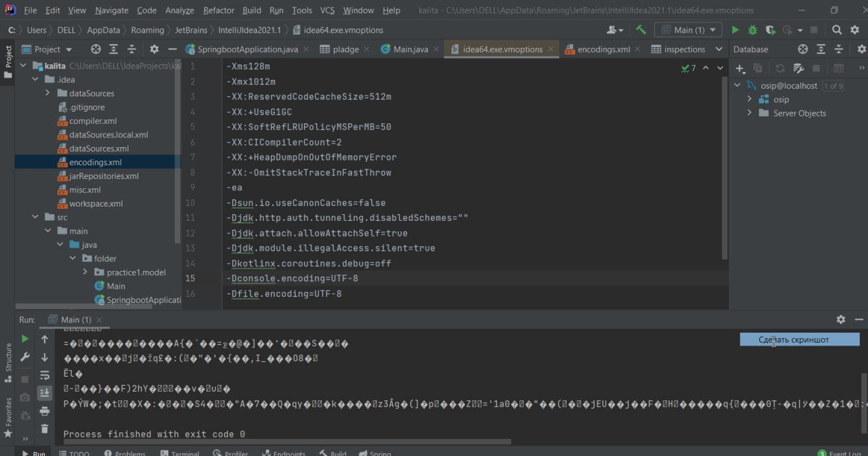The height and width of the screenshot is (456, 868).
Task: Select workspace.xml in project tree
Action: pyautogui.click(x=96, y=203)
